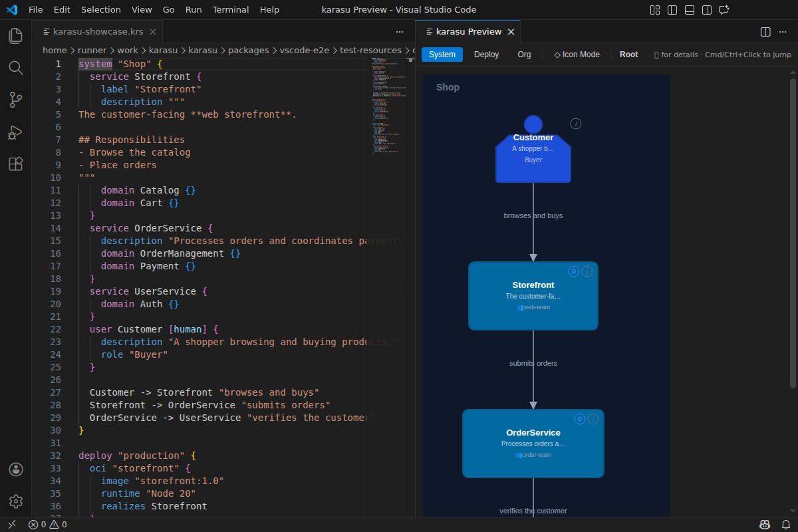The width and height of the screenshot is (798, 532).
Task: Open the Chat sparkle icon in title bar
Action: (x=724, y=10)
